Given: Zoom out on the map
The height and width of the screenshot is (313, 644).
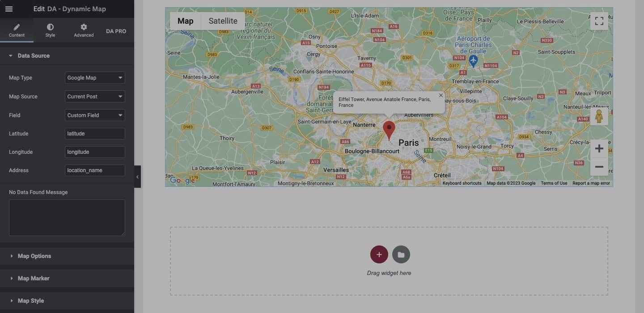Looking at the screenshot, I should click(599, 167).
